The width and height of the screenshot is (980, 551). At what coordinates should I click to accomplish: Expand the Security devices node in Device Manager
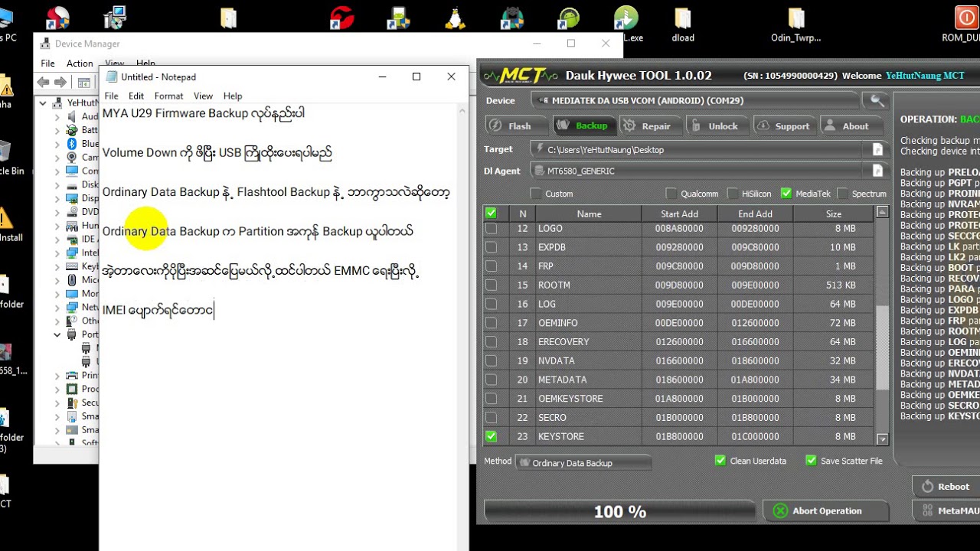point(57,403)
